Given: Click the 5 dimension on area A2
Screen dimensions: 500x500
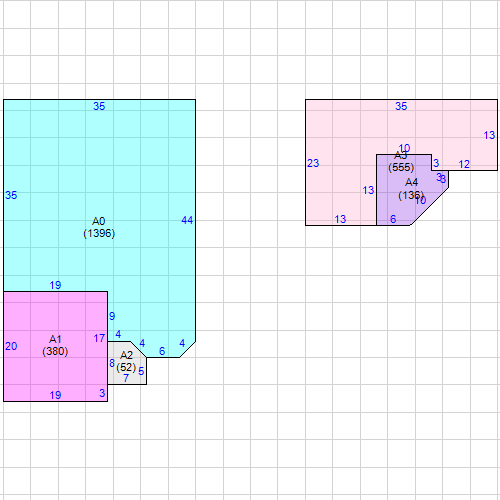Looking at the screenshot, I should (141, 371).
